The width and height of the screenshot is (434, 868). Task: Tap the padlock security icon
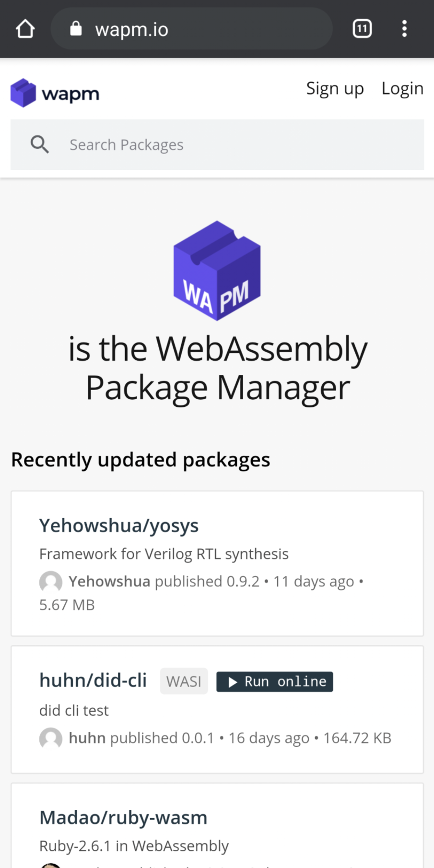point(76,29)
